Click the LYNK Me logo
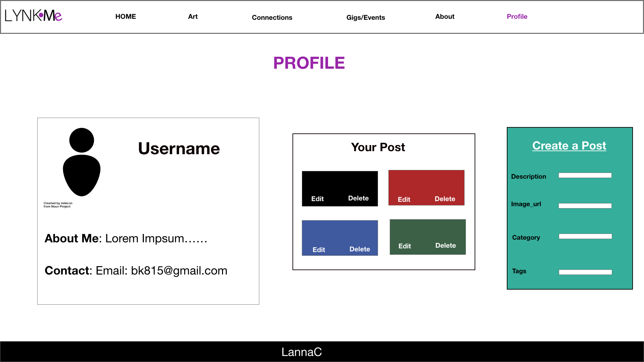This screenshot has height=362, width=644. pyautogui.click(x=34, y=16)
